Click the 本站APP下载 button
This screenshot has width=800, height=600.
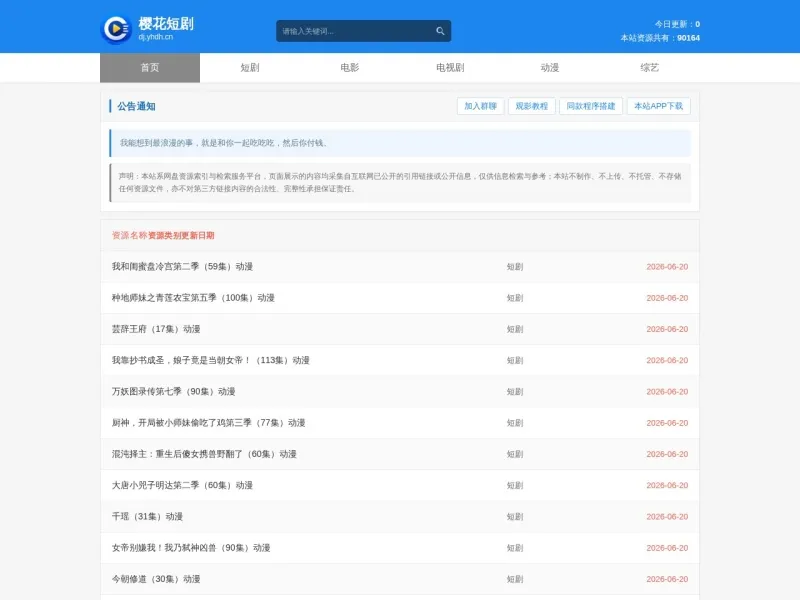[x=659, y=106]
